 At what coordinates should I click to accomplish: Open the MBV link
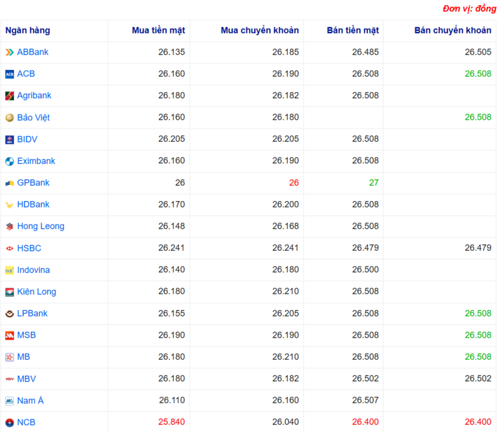(26, 379)
